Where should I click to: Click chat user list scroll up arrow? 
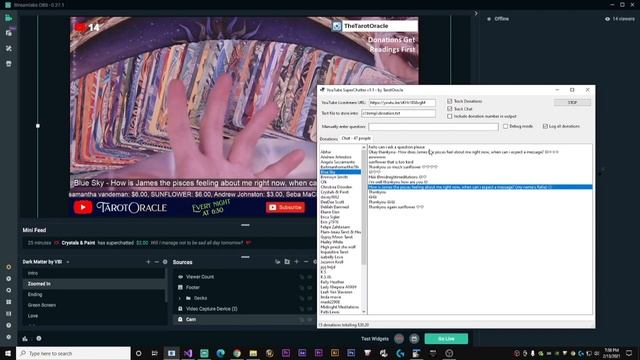(x=364, y=147)
